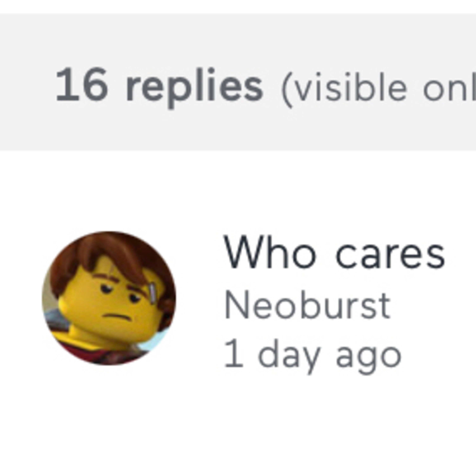Screen dimensions: 476x476
Task: Click the "1 day ago" timestamp
Action: point(312,355)
